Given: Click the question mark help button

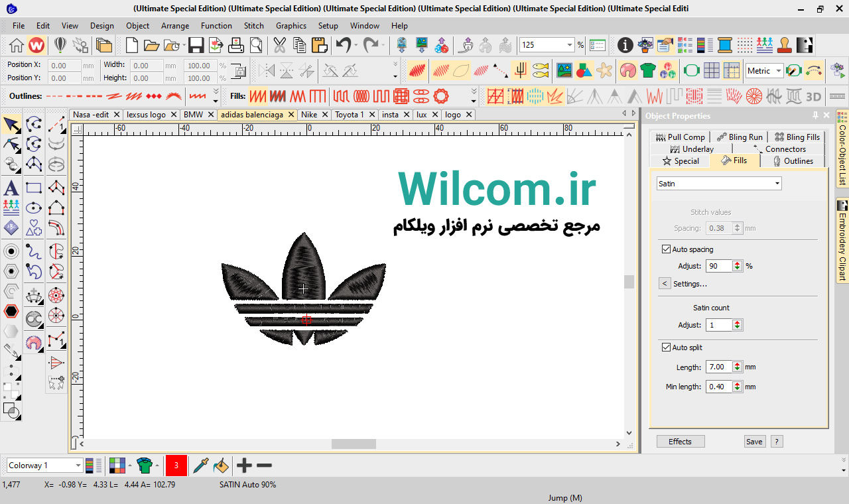Looking at the screenshot, I should 777,442.
